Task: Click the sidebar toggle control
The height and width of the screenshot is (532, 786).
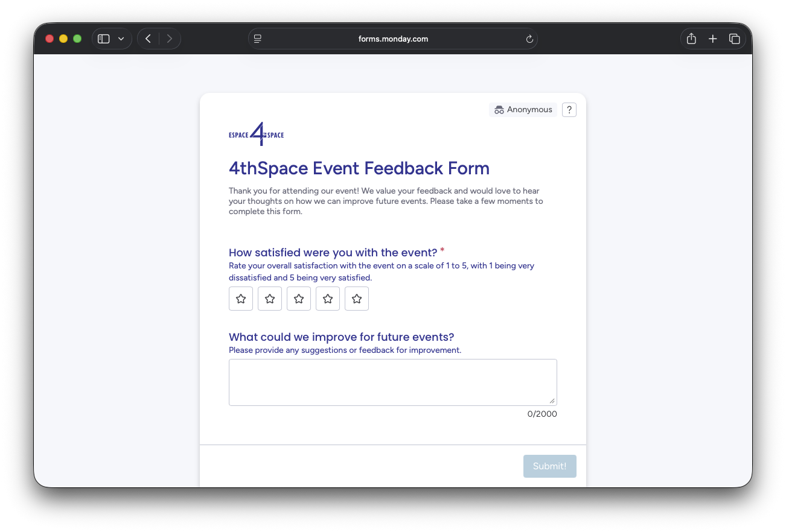Action: (x=103, y=38)
